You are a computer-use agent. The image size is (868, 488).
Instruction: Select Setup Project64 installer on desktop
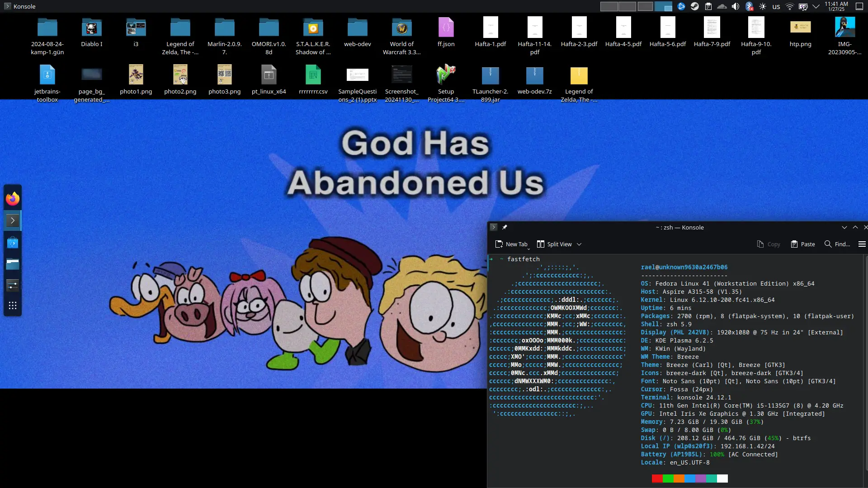[x=446, y=84]
